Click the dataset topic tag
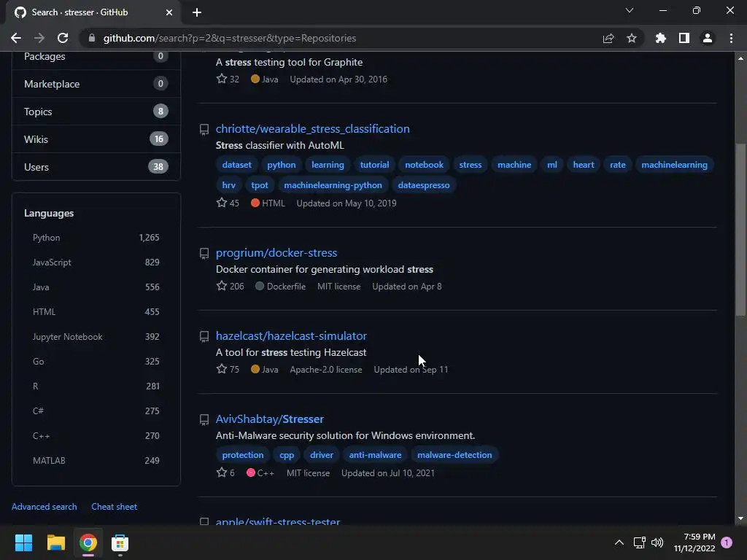Screen dimensions: 747x560 (237, 165)
